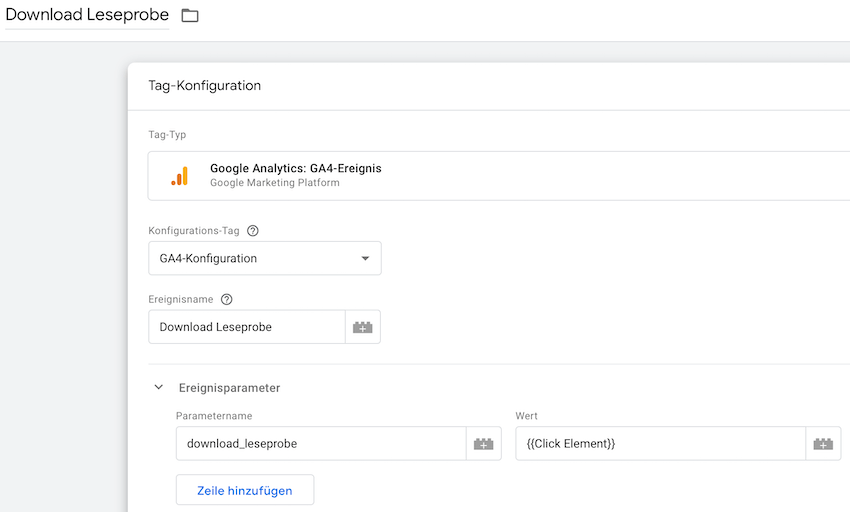The image size is (850, 512).
Task: Edit the tag title Download Leseprobe
Action: [x=87, y=15]
